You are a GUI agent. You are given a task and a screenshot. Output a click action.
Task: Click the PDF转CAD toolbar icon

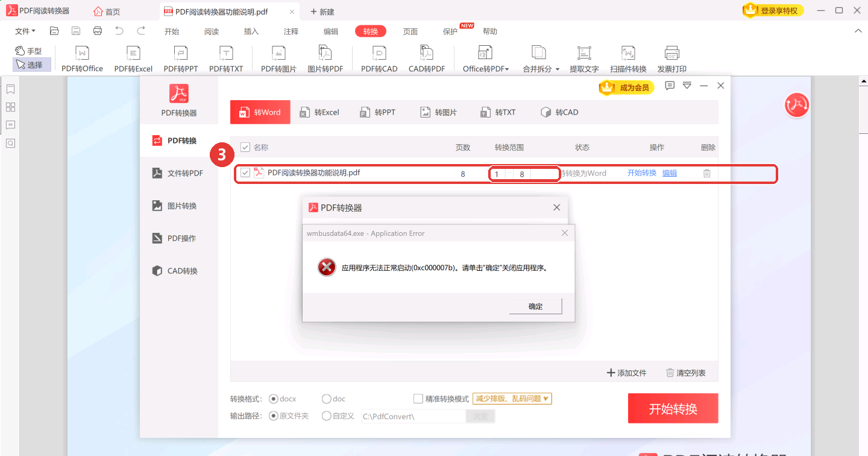(379, 59)
